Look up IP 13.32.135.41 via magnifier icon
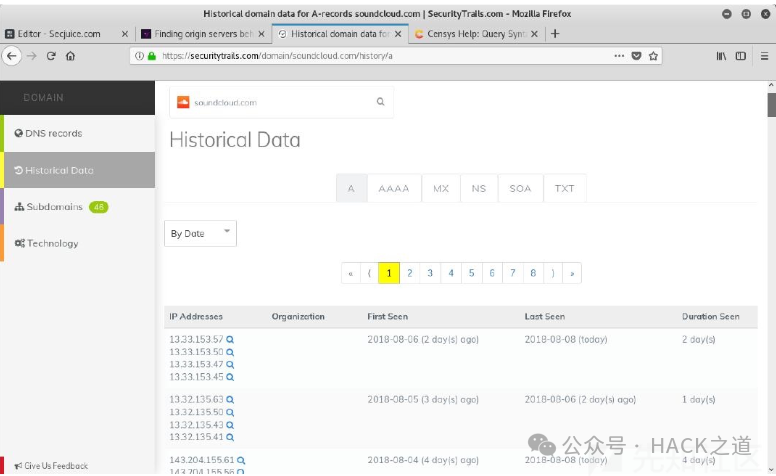This screenshot has width=776, height=476. pyautogui.click(x=230, y=437)
